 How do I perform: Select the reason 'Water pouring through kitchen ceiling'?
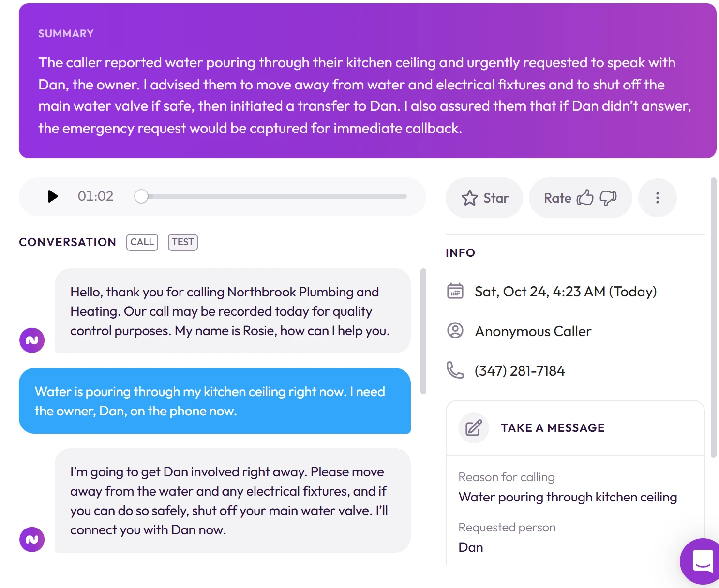point(568,497)
